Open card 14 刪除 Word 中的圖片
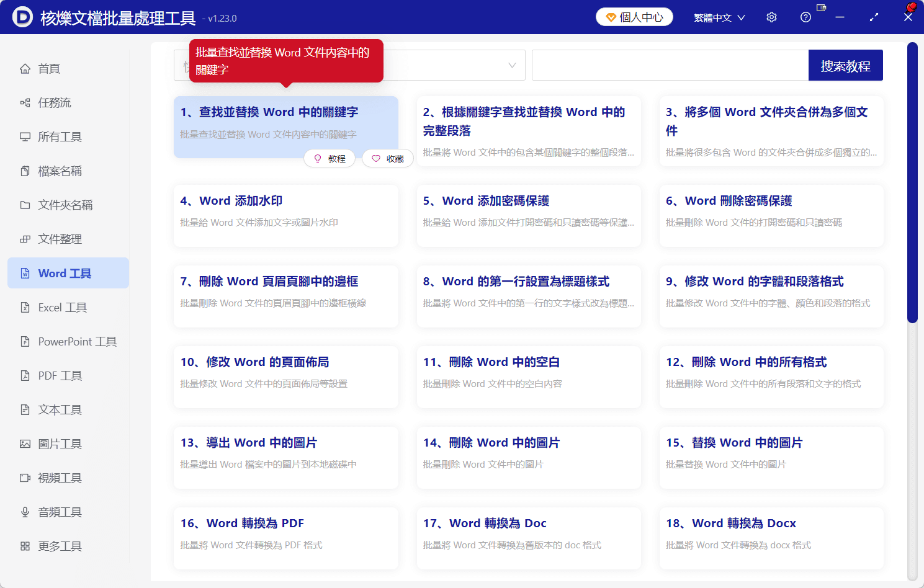Image resolution: width=924 pixels, height=588 pixels. click(529, 458)
